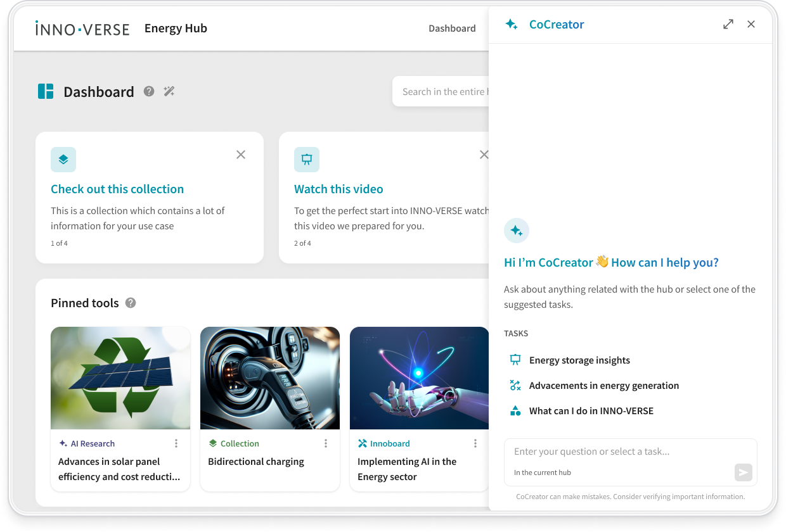786x532 pixels.
Task: Click the AI Research sparkle icon
Action: point(63,443)
